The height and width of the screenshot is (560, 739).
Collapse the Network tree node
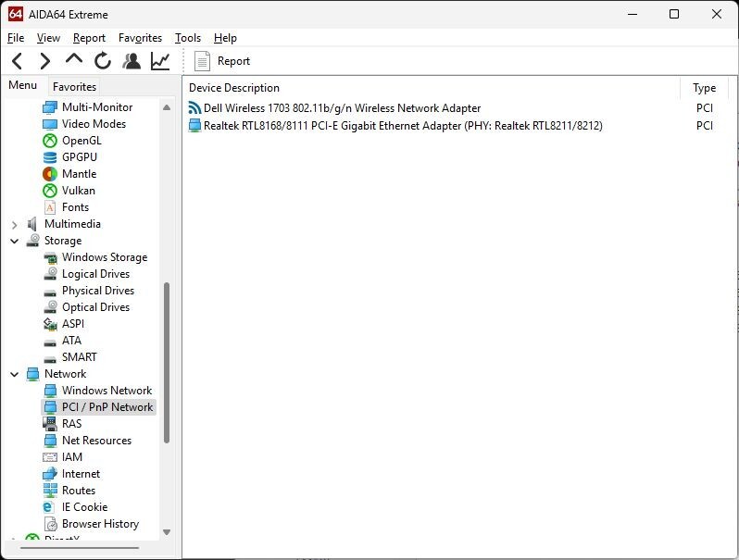pyautogui.click(x=15, y=375)
